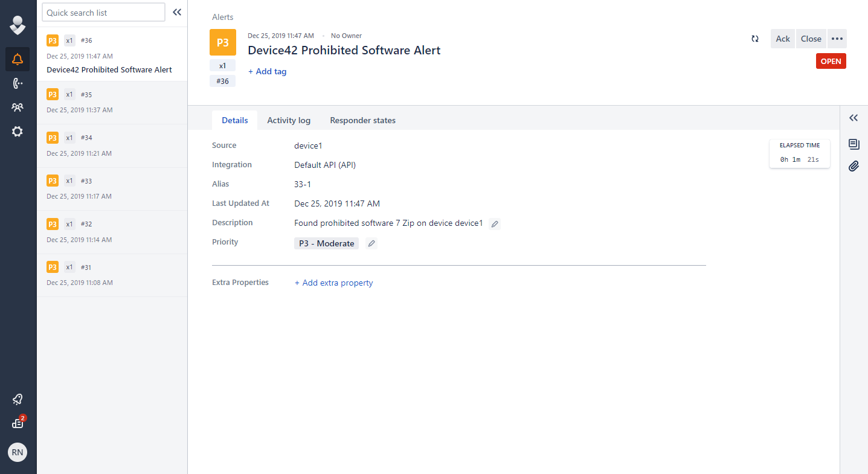The width and height of the screenshot is (868, 474).
Task: Click the rocket icon in sidebar
Action: point(18,399)
